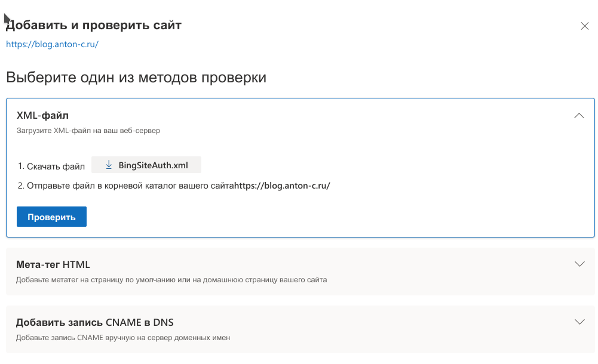Click the description about adding CNAME manually
The width and height of the screenshot is (598, 364).
point(122,337)
